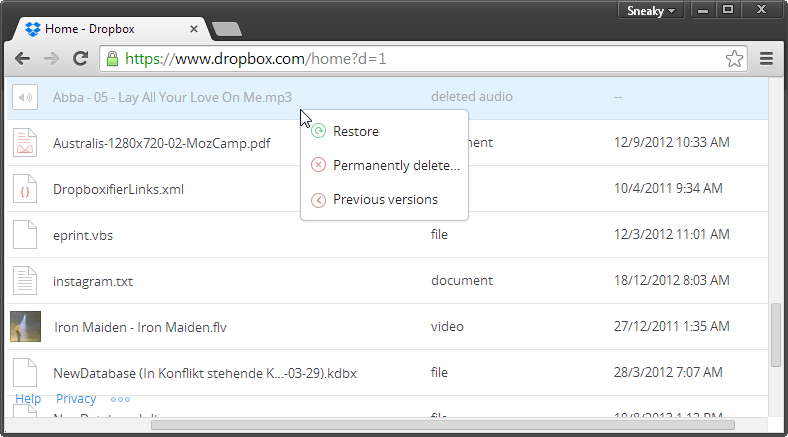Close the Home - Dropbox tab
The image size is (788, 437).
tap(193, 29)
